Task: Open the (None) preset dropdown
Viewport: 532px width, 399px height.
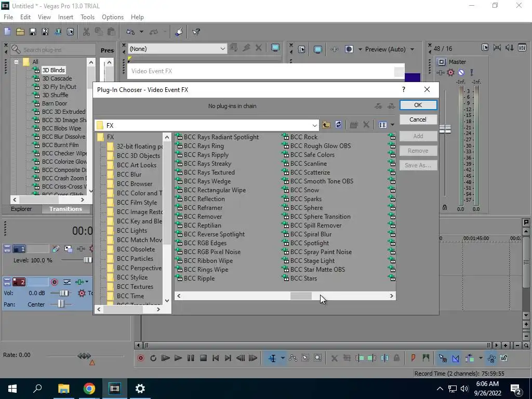Action: [x=222, y=49]
